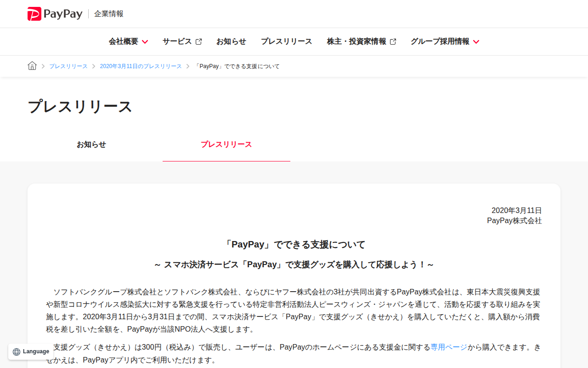Go to home via breadcrumb house icon
The image size is (588, 368).
(x=32, y=66)
